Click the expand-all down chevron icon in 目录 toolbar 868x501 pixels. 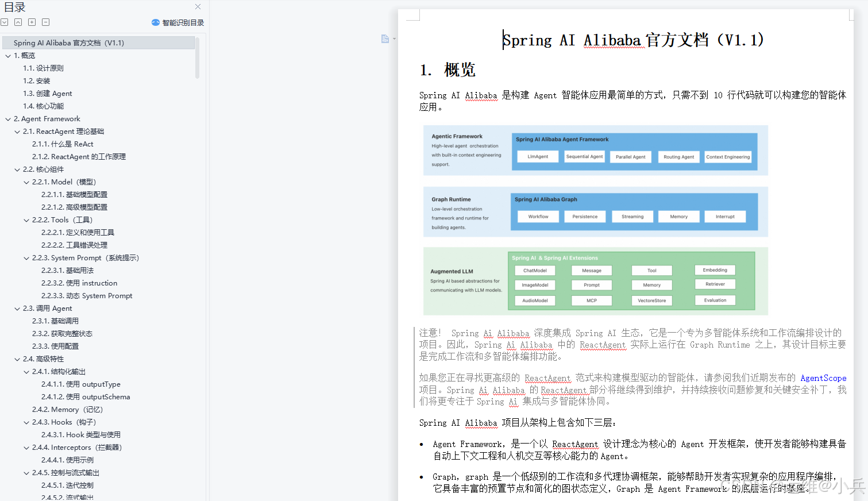click(x=5, y=22)
